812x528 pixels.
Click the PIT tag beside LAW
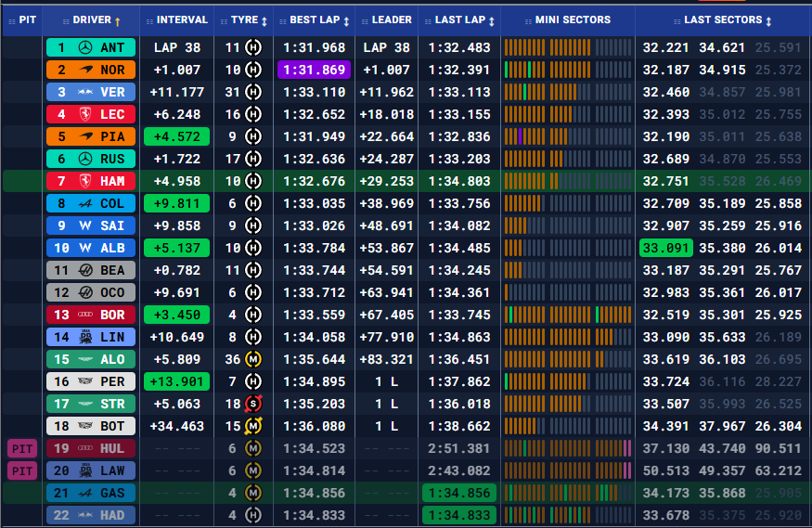(x=22, y=470)
